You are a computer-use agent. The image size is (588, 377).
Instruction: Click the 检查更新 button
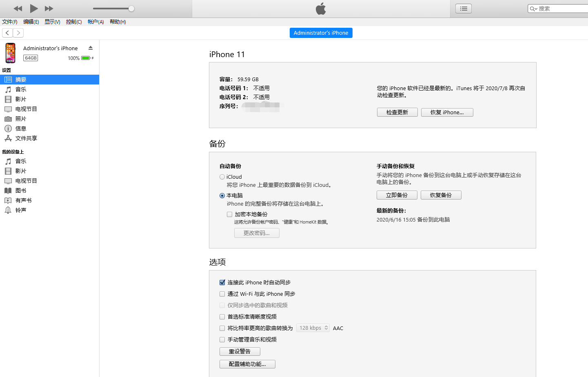point(397,112)
